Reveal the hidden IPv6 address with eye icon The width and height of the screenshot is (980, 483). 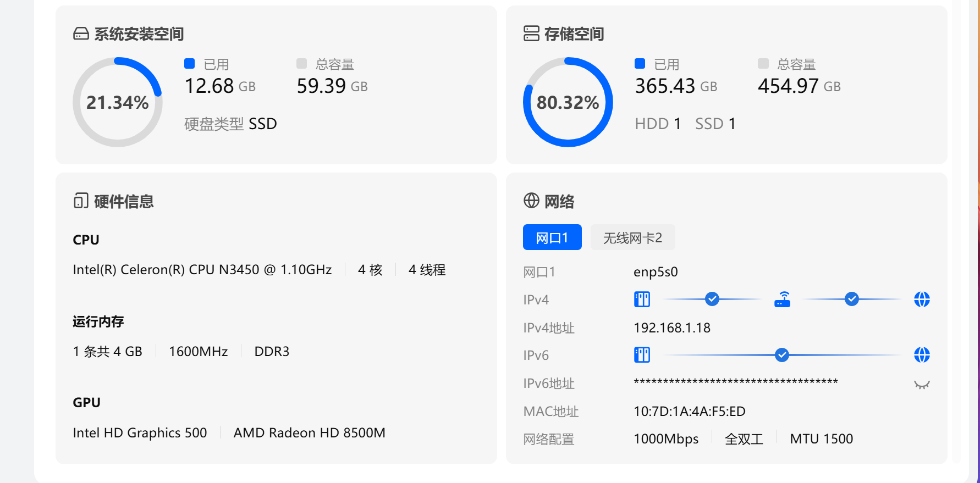922,385
